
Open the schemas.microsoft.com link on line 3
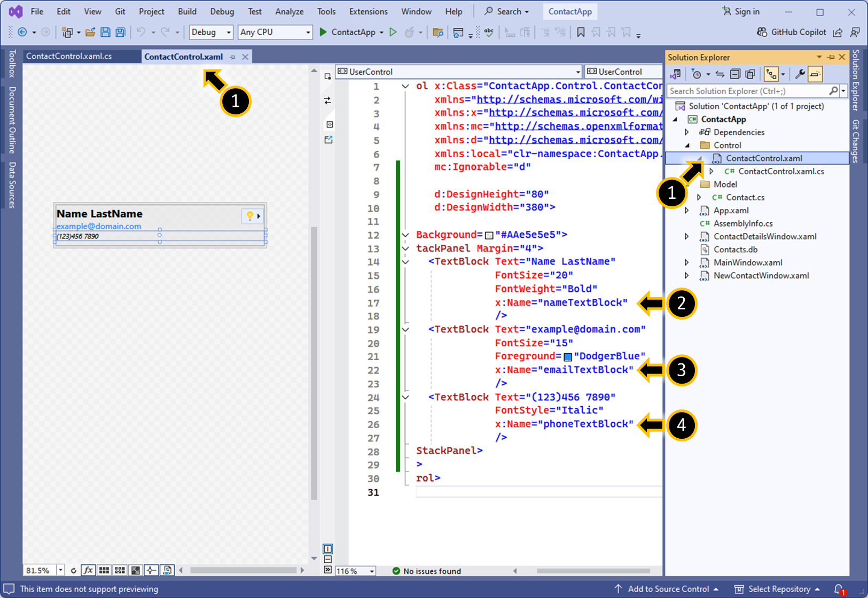[x=576, y=113]
